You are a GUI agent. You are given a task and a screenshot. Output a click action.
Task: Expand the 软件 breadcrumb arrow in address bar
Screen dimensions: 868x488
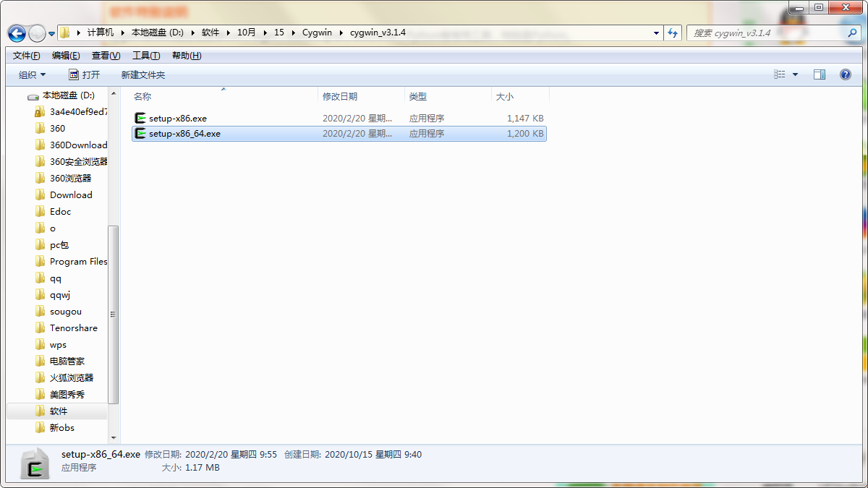pos(228,33)
